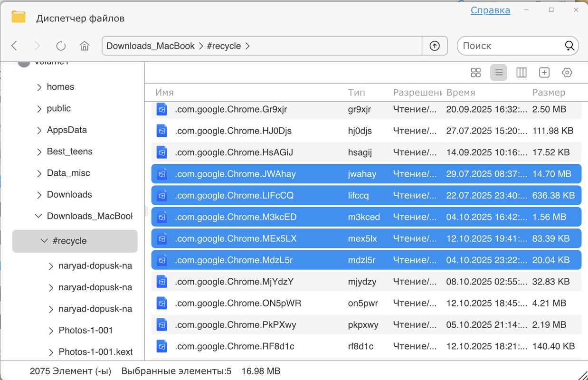Click the file icon of .com.google.Chrome.RF8d1c
This screenshot has height=380, width=588.
[x=162, y=346]
